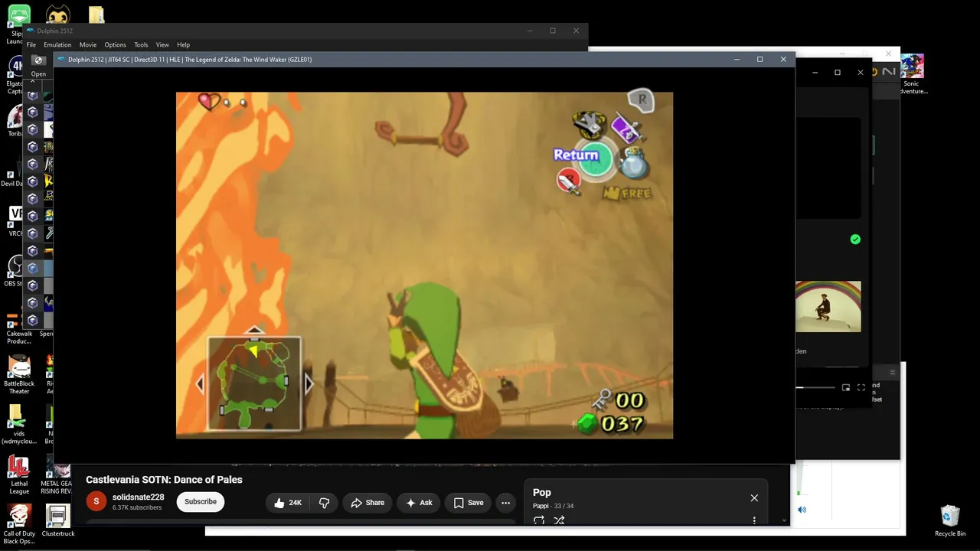Open the Tools menu
This screenshot has width=980, height=551.
click(141, 44)
